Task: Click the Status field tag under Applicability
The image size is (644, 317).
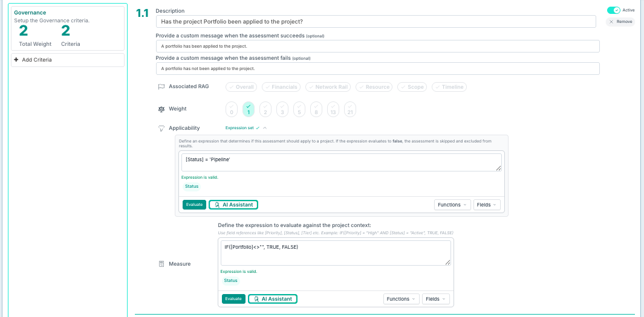Action: point(192,187)
